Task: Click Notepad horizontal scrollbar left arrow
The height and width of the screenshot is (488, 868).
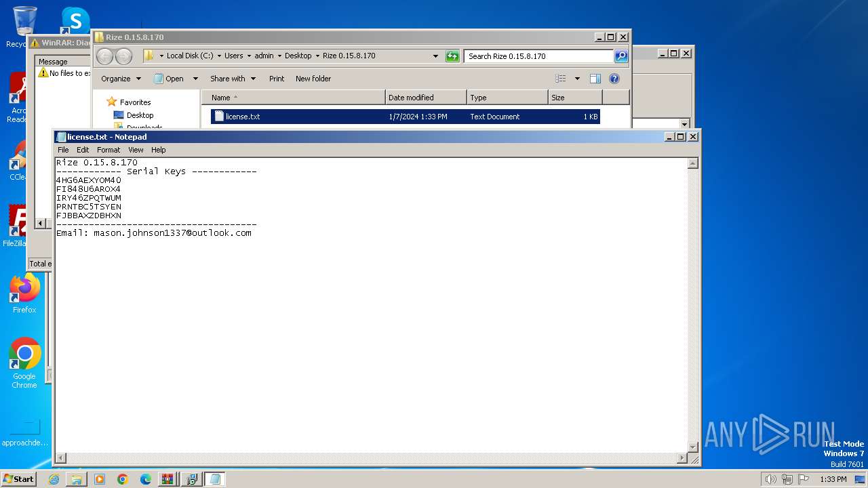Action: tap(60, 458)
